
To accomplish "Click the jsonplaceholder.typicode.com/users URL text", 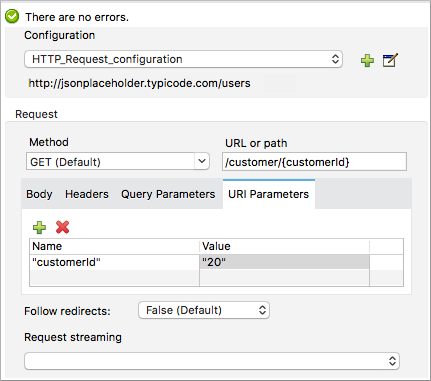I will (139, 83).
